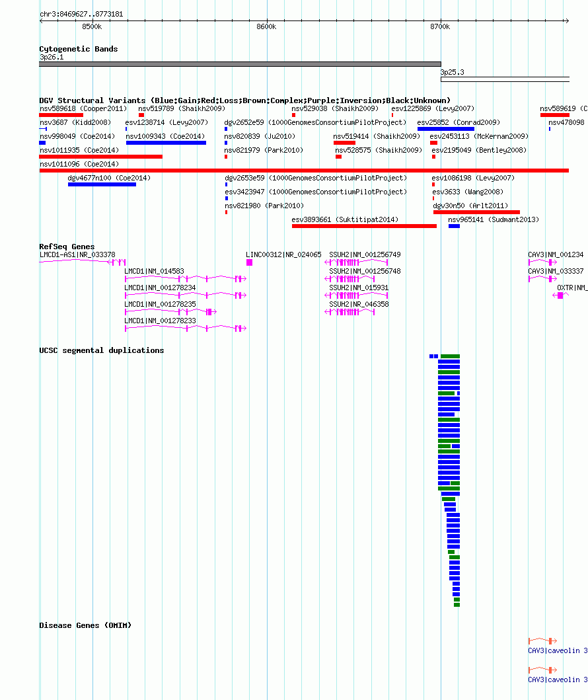Open SSUH2|NM_001256748 transcript label
Screen dimensions: 588x700
[x=365, y=271]
